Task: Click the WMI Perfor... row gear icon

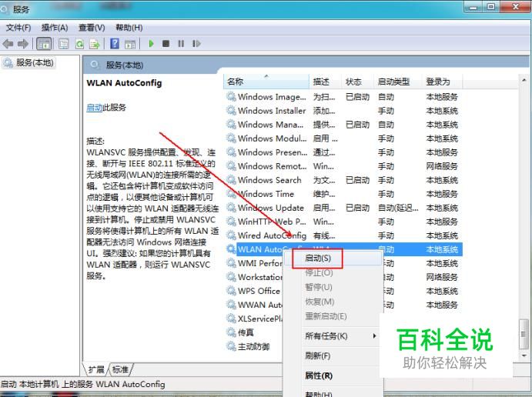Action: click(x=232, y=263)
